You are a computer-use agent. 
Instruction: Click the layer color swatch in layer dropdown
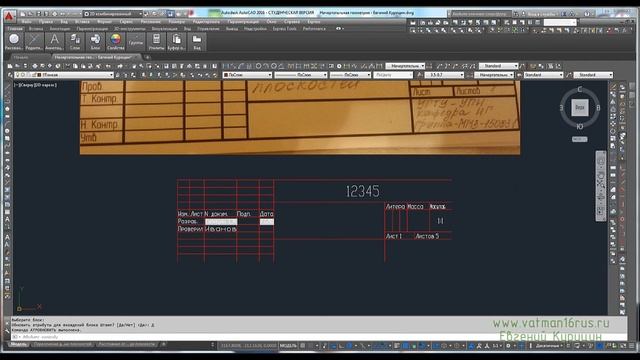[39, 75]
